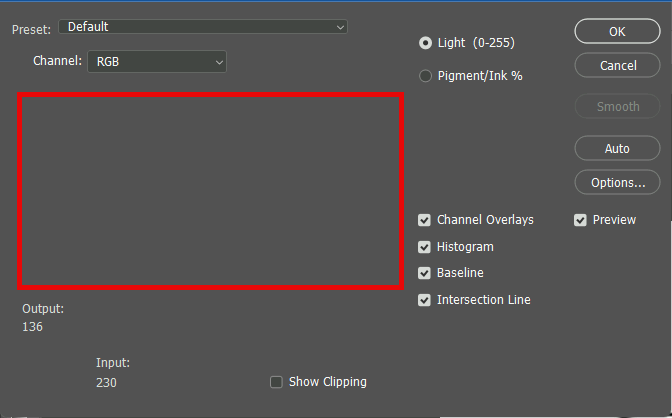The height and width of the screenshot is (418, 672).
Task: Confirm the curves with the OK button
Action: click(x=617, y=31)
